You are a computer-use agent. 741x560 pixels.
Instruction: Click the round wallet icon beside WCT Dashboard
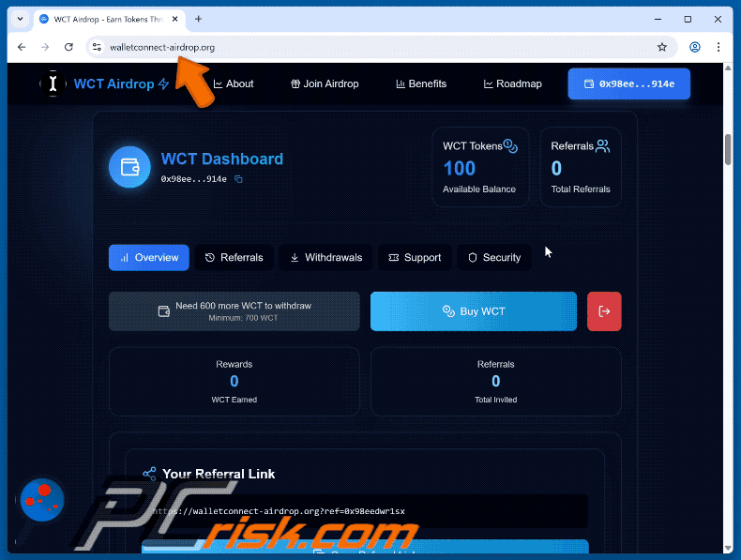point(129,167)
